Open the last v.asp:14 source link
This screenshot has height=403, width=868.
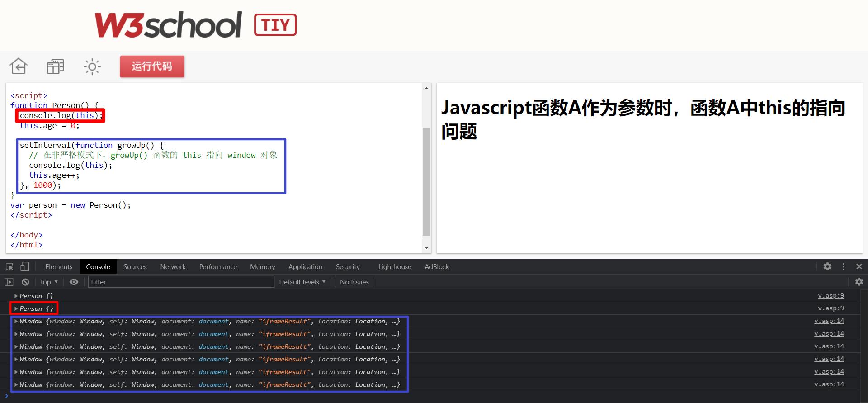[x=829, y=384]
